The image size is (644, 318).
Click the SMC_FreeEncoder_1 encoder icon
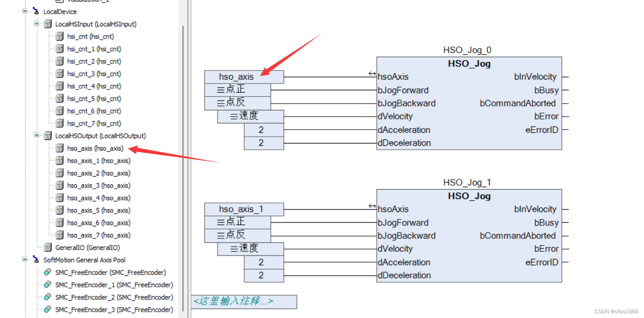point(47,285)
